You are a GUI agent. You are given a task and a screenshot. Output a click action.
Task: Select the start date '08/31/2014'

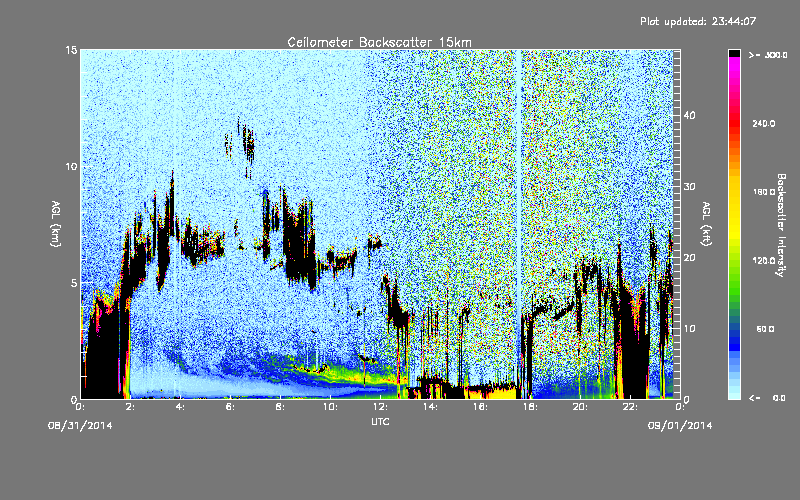point(81,426)
